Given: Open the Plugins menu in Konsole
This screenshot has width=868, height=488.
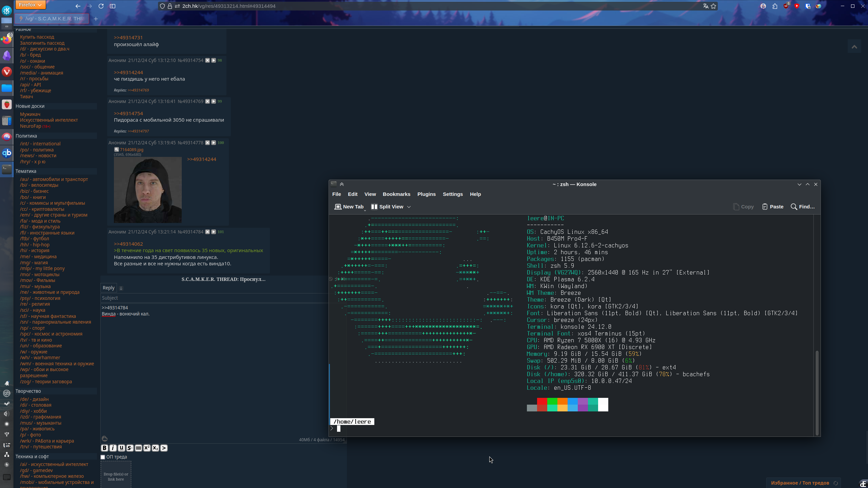Looking at the screenshot, I should pos(427,194).
